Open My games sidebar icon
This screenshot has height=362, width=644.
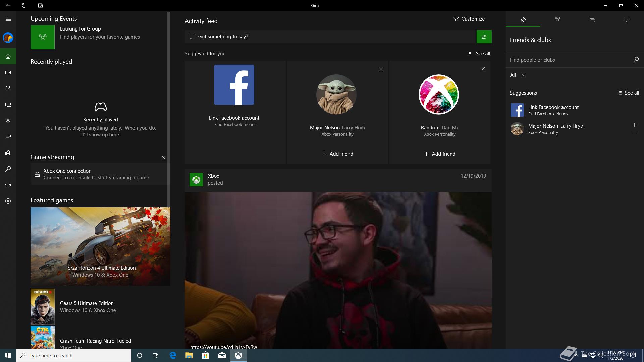pyautogui.click(x=8, y=72)
